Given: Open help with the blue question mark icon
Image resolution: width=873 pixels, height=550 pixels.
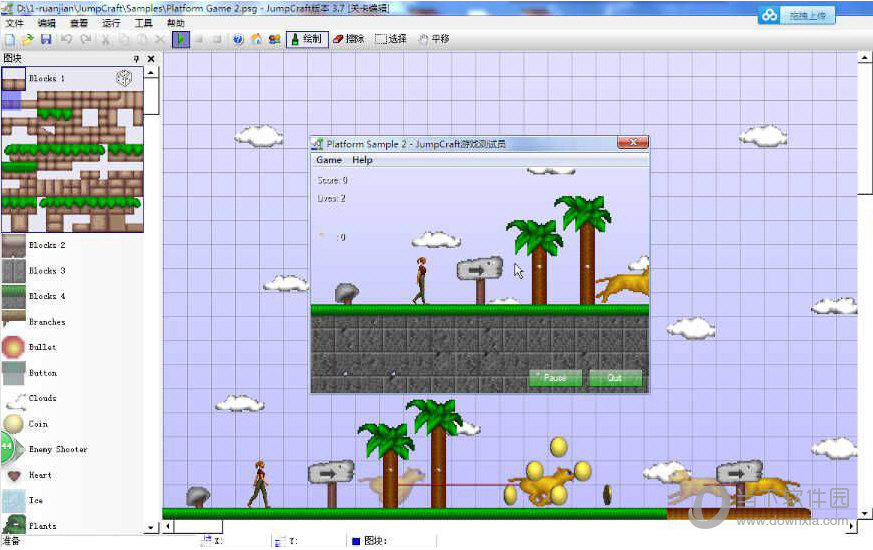Looking at the screenshot, I should (238, 40).
